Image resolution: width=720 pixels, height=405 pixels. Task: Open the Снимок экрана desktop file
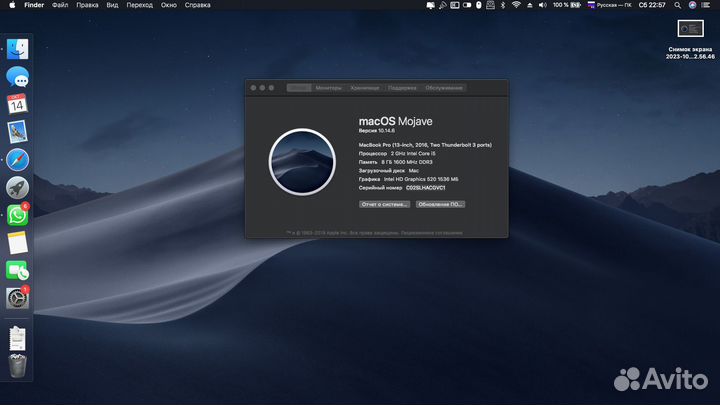click(x=690, y=40)
